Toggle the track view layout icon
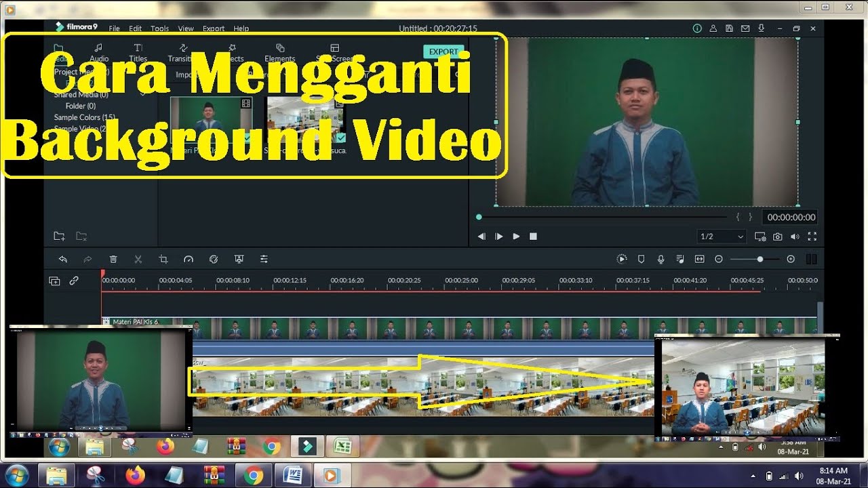This screenshot has width=868, height=488. point(811,259)
